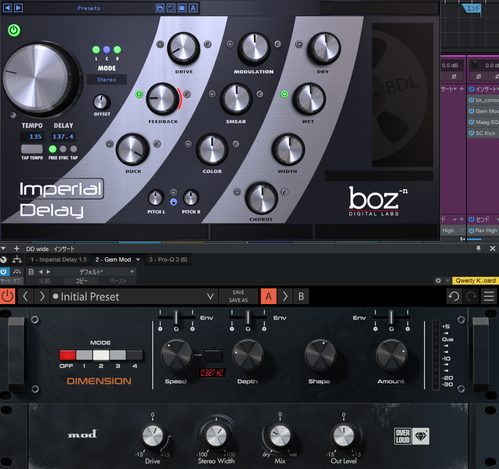The width and height of the screenshot is (499, 469).
Task: Collapse the DD wide insert panel arrow
Action: [x=3, y=249]
